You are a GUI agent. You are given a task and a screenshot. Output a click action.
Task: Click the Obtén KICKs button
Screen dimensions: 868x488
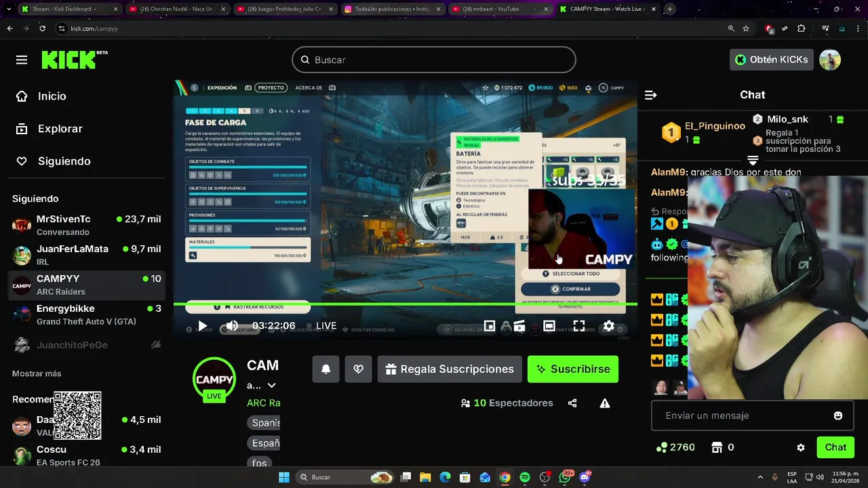(772, 60)
